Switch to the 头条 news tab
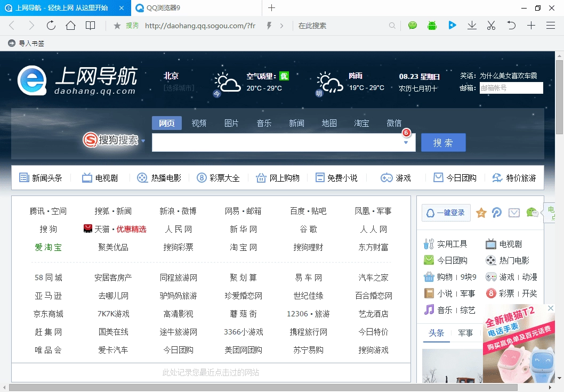The width and height of the screenshot is (564, 392). tap(436, 333)
